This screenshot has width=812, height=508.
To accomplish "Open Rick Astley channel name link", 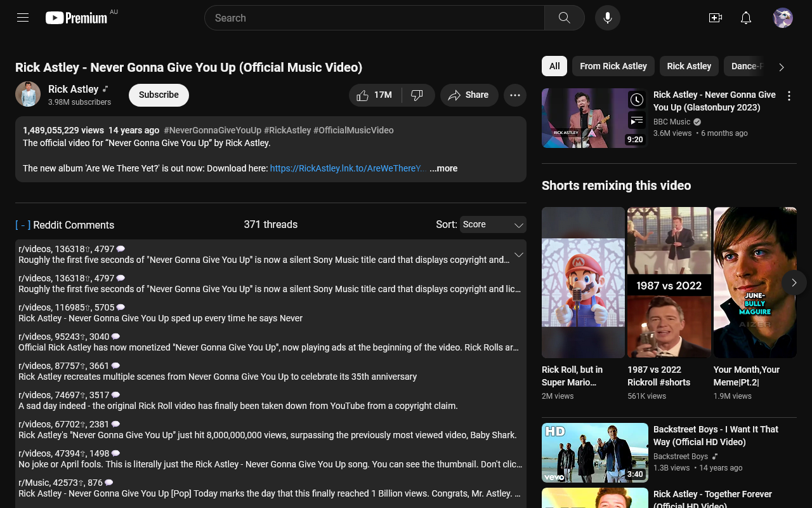I will tap(73, 89).
